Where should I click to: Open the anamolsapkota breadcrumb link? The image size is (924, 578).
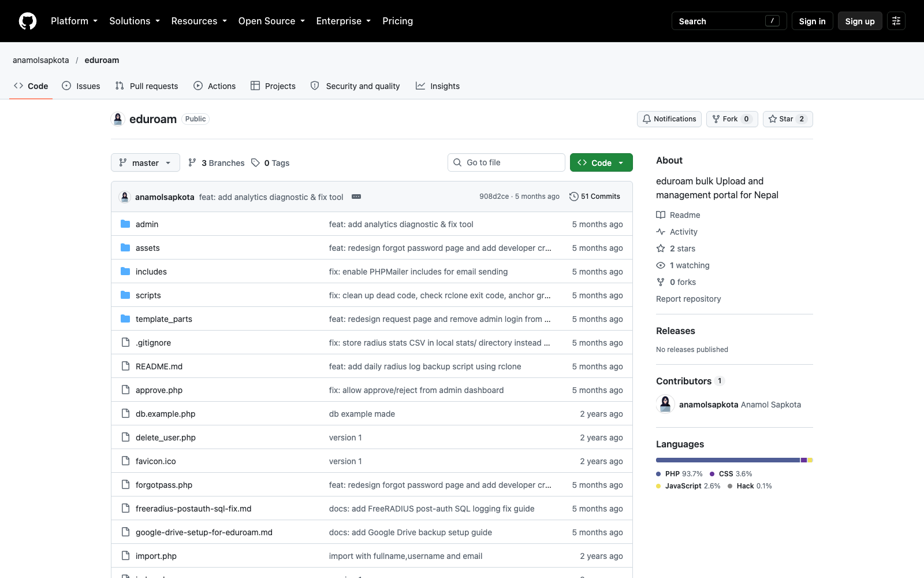coord(41,60)
